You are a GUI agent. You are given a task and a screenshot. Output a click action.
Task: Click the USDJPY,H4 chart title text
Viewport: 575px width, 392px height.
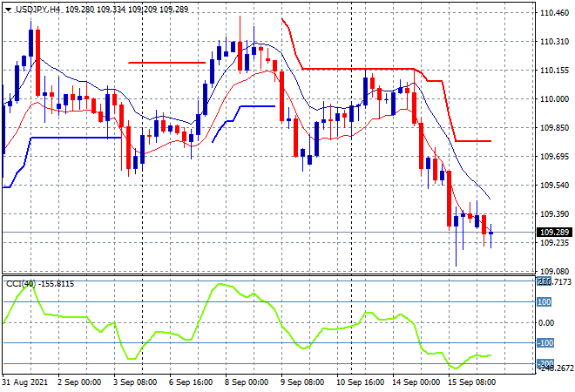pos(37,10)
